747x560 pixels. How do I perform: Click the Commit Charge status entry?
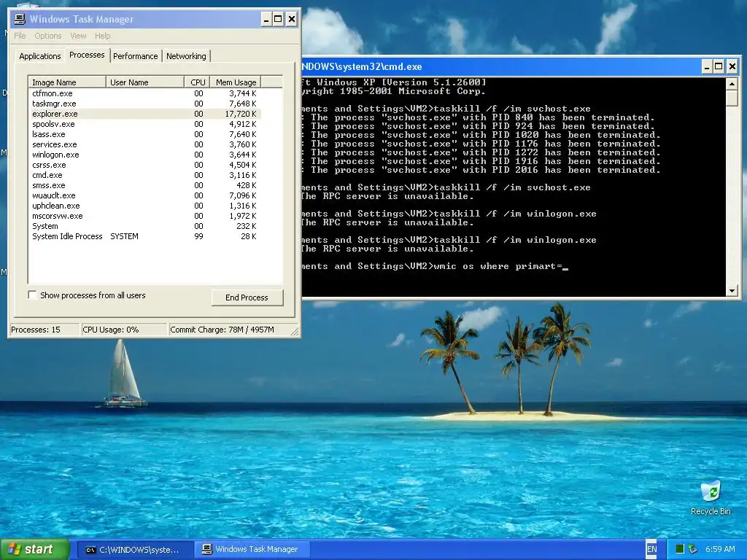tap(230, 330)
